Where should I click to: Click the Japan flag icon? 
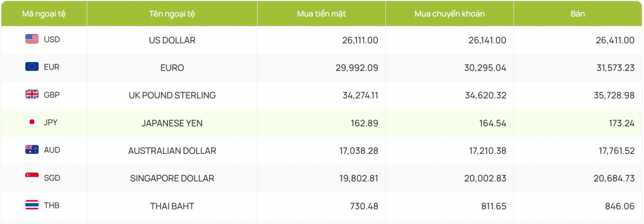[x=32, y=122]
